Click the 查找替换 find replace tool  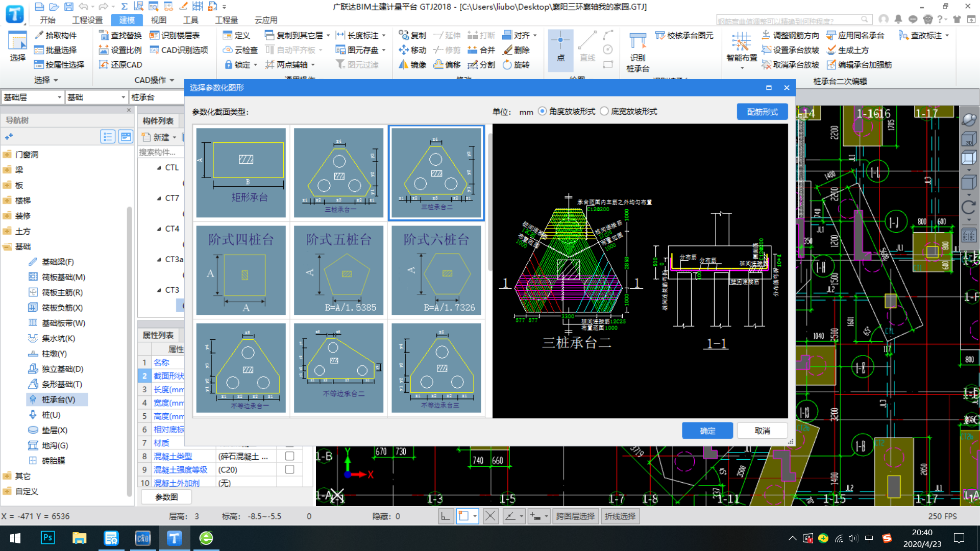click(x=120, y=35)
